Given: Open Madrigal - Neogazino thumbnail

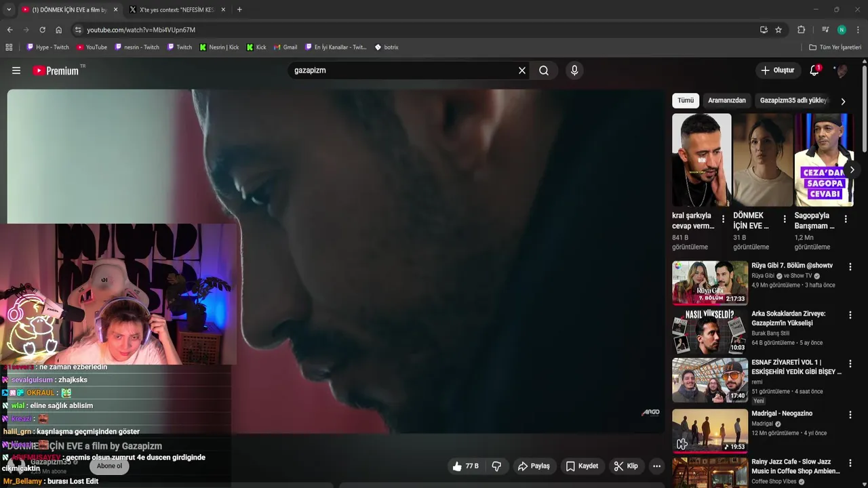Looking at the screenshot, I should [x=710, y=430].
